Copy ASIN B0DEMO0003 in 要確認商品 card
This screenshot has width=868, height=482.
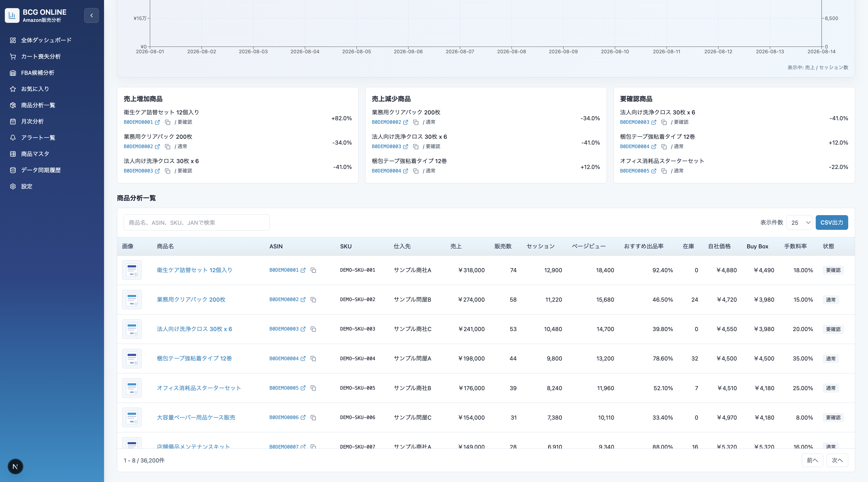click(x=664, y=122)
